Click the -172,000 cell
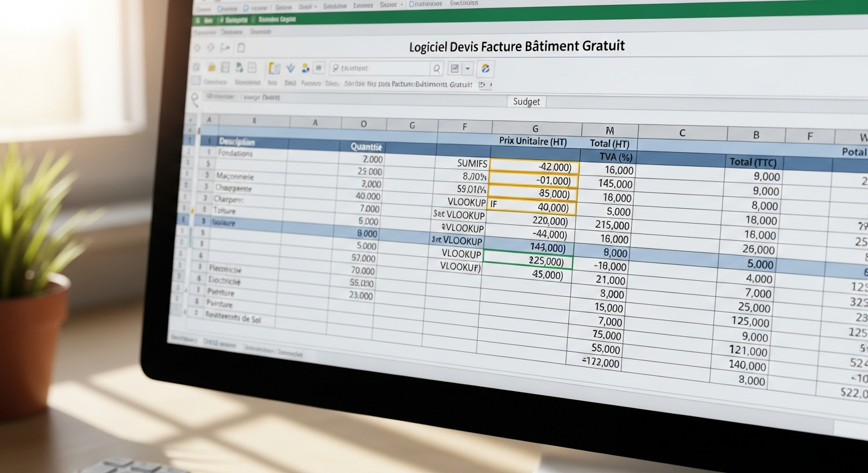 601,363
